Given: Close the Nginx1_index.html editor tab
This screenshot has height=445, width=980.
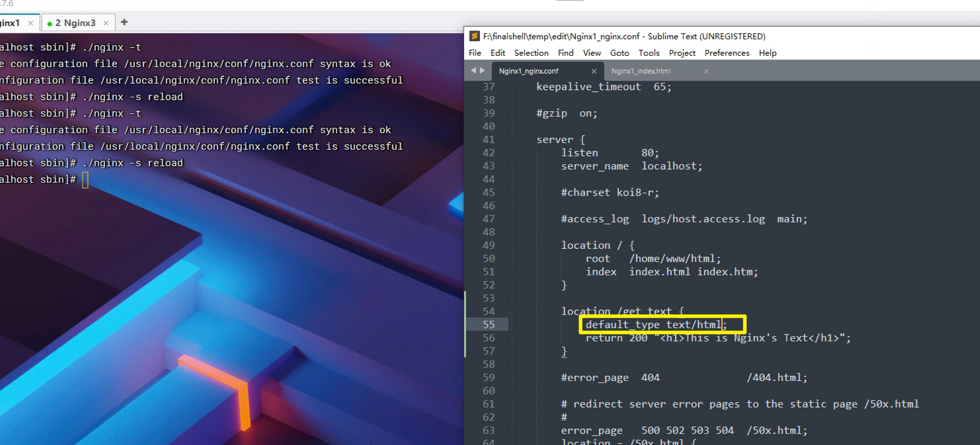Looking at the screenshot, I should point(706,71).
